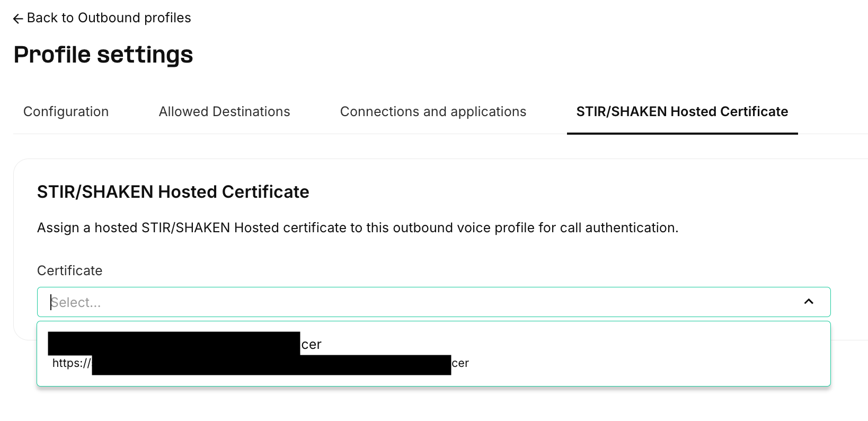Click the redacted URL block in option
Viewport: 868px width, 421px height.
pyautogui.click(x=271, y=365)
